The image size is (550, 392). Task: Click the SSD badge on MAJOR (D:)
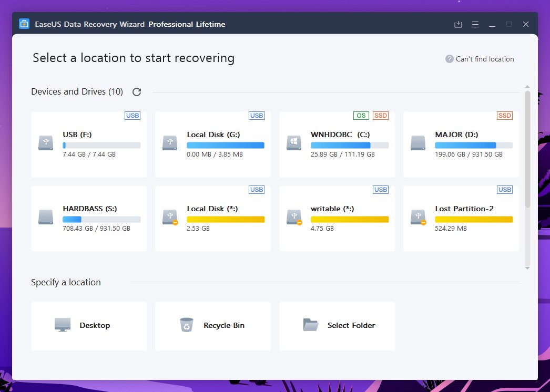tap(505, 116)
